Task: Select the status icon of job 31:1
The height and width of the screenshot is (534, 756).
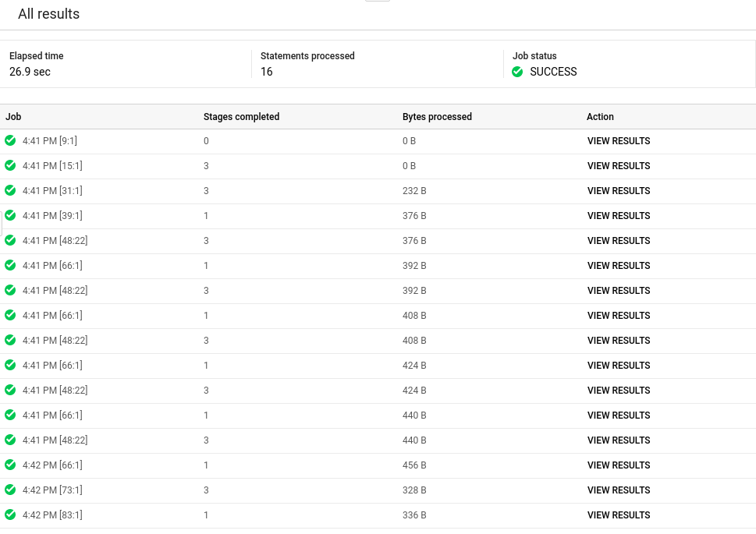Action: pyautogui.click(x=10, y=190)
